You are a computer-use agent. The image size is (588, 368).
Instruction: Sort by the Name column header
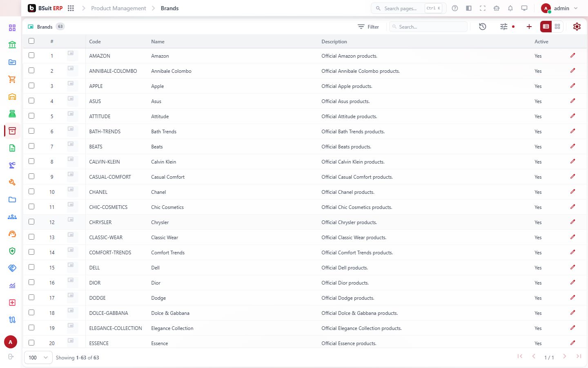pyautogui.click(x=158, y=42)
